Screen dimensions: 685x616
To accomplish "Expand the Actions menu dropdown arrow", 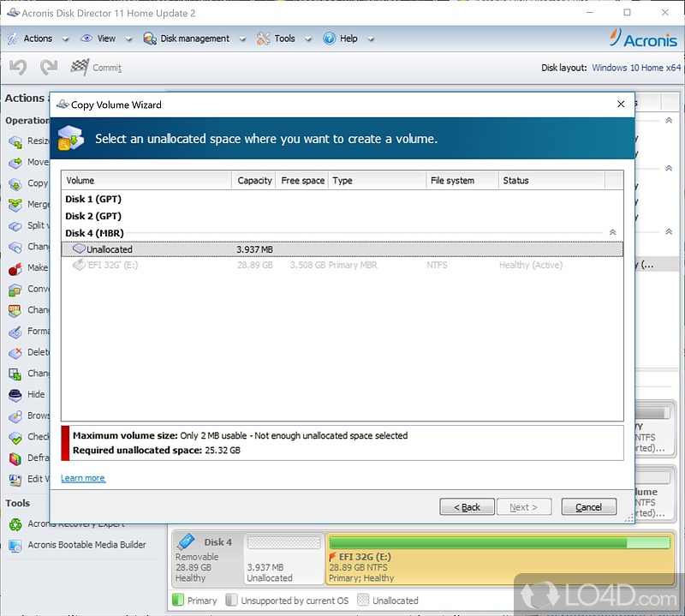I will click(66, 39).
